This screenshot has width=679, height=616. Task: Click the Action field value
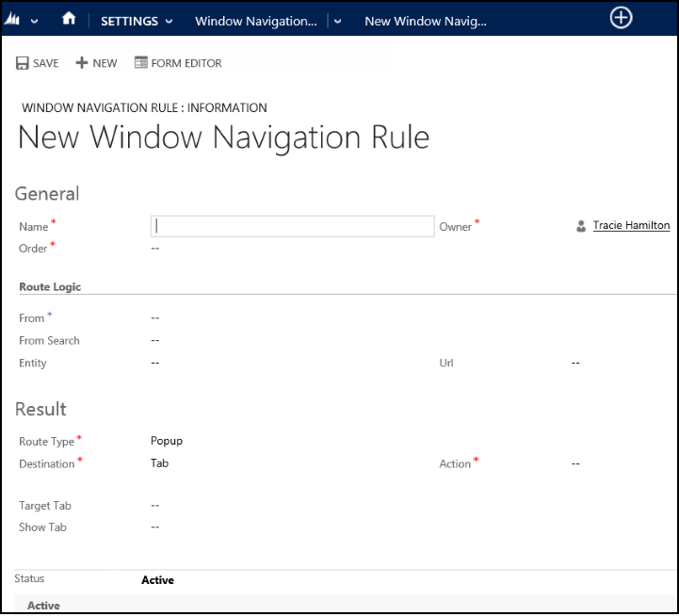[575, 464]
